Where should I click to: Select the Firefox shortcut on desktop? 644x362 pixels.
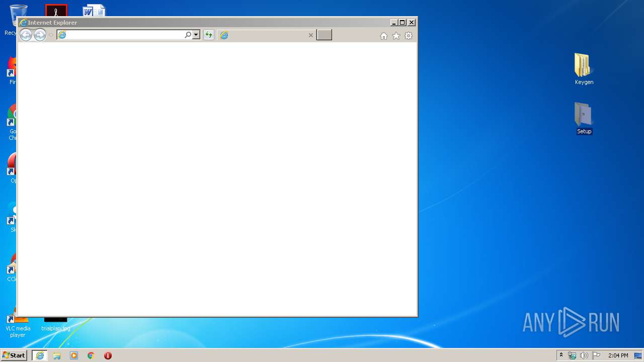tap(11, 70)
